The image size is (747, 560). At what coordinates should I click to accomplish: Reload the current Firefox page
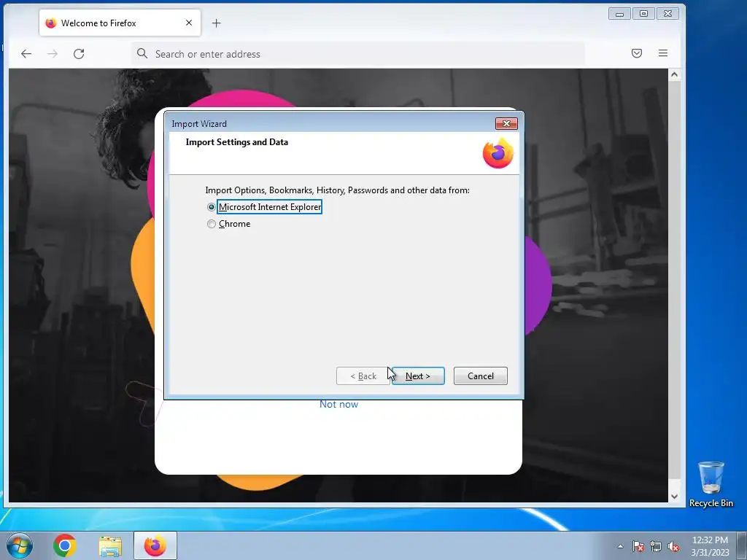(79, 54)
